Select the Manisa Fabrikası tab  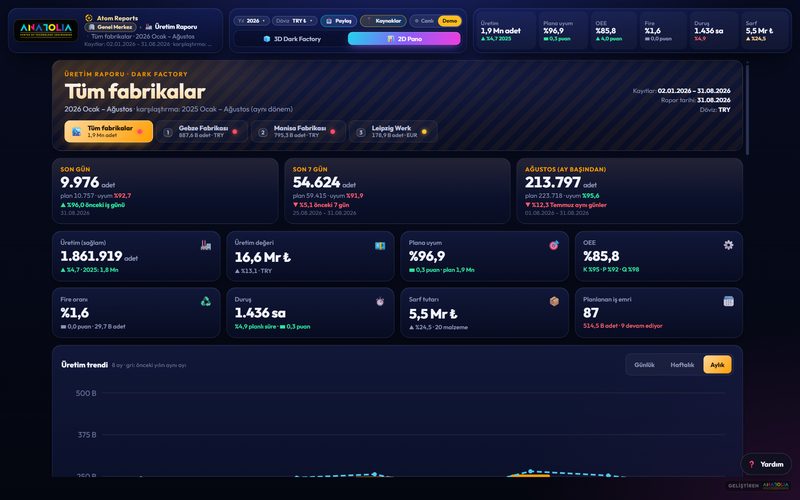click(x=298, y=132)
